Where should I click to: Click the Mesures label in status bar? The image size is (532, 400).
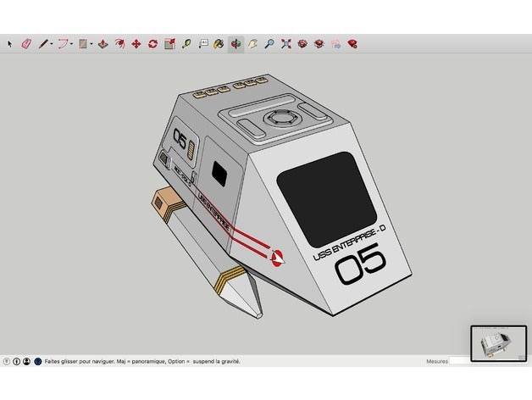pos(437,361)
